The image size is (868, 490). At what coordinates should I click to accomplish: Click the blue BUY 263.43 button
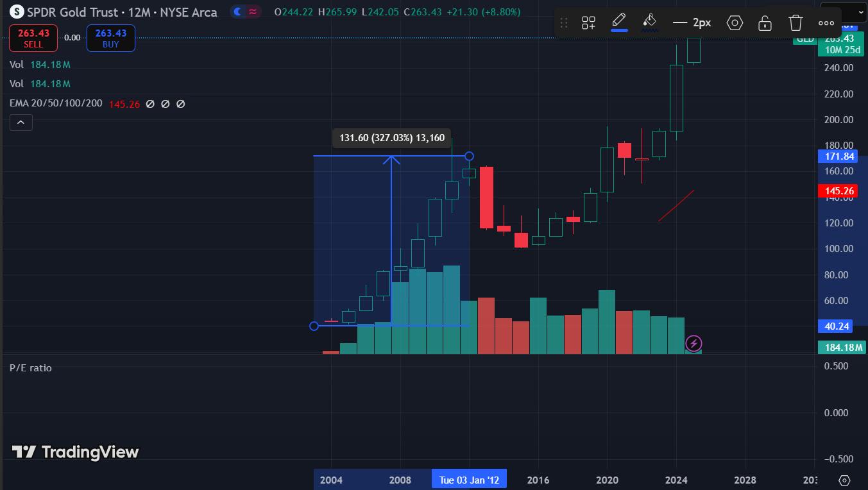[x=110, y=38]
